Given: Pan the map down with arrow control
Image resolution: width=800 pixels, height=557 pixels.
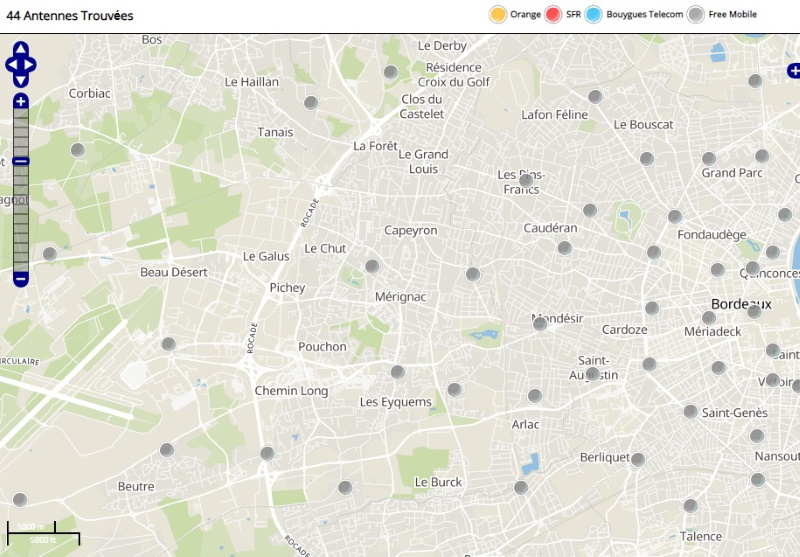Looking at the screenshot, I should [x=21, y=81].
